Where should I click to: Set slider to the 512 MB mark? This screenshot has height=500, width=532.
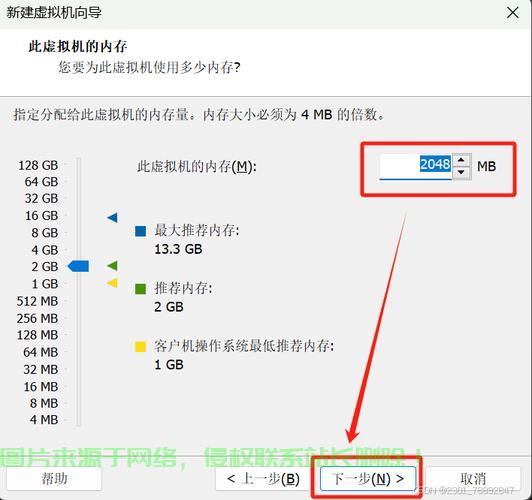point(78,301)
